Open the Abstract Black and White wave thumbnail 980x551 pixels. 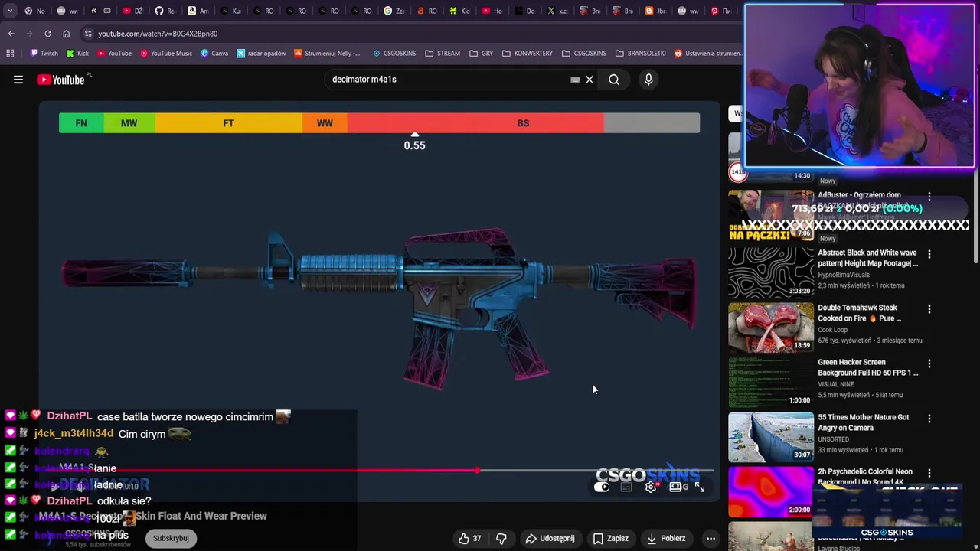[x=771, y=272]
